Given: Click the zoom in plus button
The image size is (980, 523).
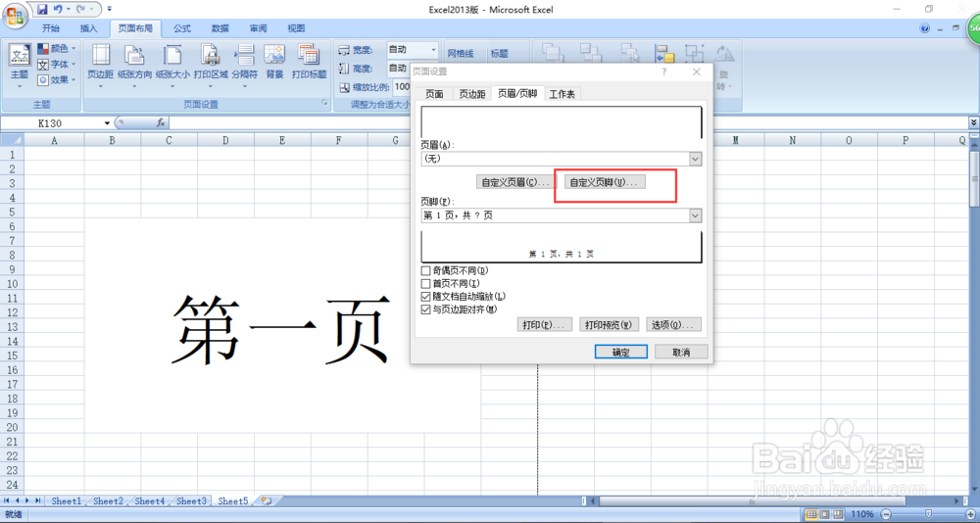Looking at the screenshot, I should [970, 514].
